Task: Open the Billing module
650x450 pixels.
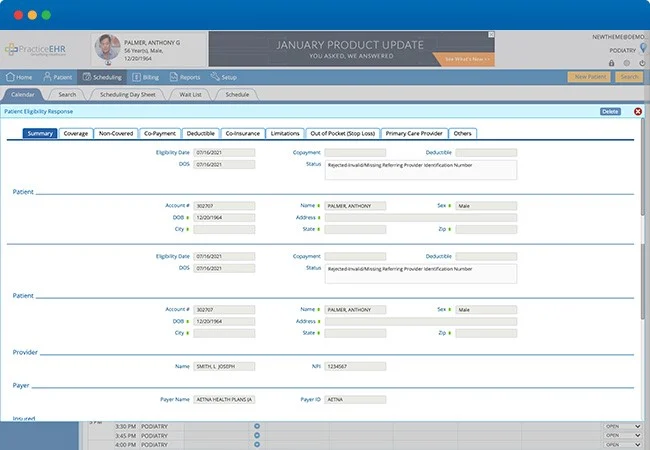Action: (x=148, y=76)
